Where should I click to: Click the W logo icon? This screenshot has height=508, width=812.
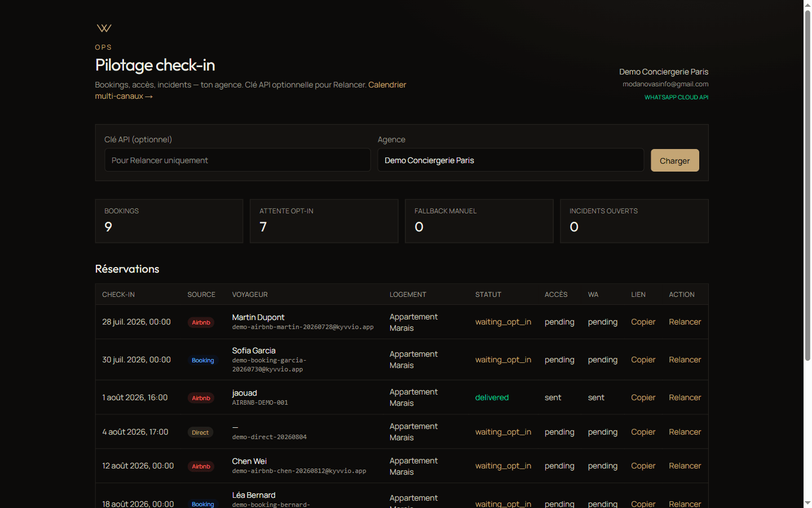point(104,28)
